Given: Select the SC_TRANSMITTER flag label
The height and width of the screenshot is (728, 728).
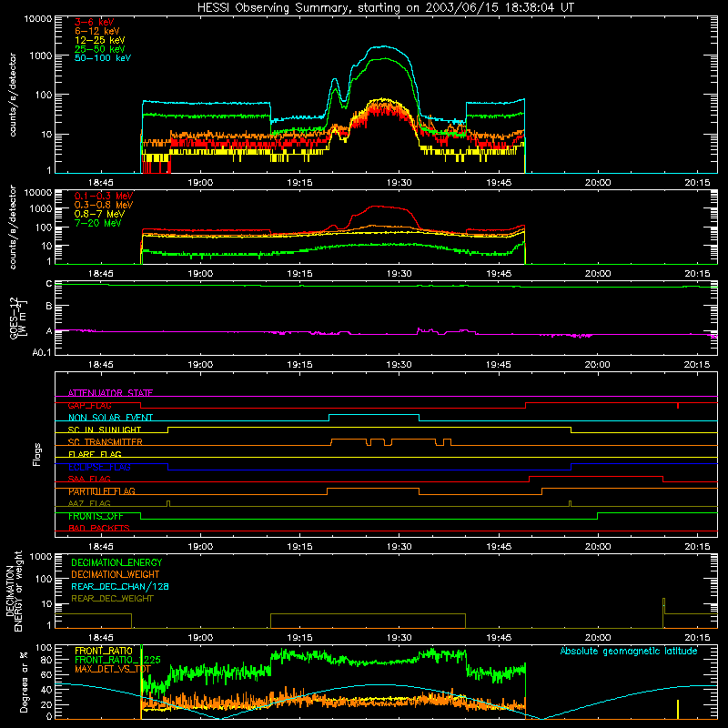Looking at the screenshot, I should tap(105, 442).
